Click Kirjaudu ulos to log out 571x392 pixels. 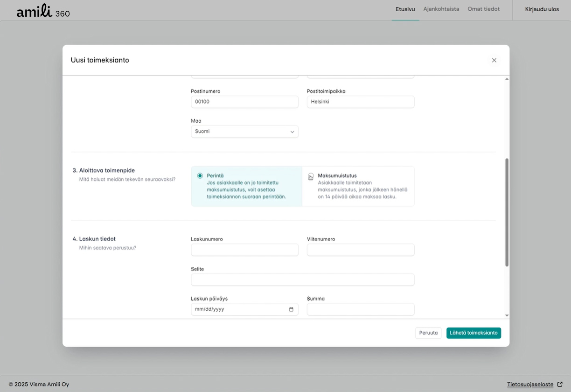pyautogui.click(x=542, y=9)
